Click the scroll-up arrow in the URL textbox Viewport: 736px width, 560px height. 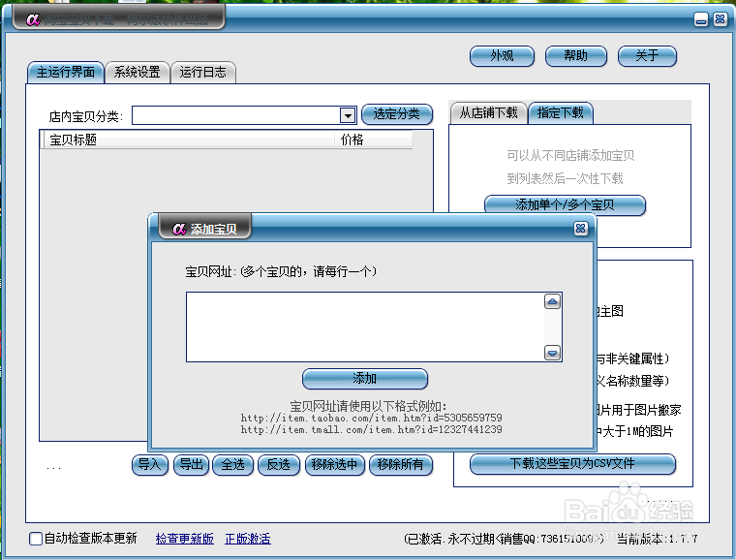[552, 301]
